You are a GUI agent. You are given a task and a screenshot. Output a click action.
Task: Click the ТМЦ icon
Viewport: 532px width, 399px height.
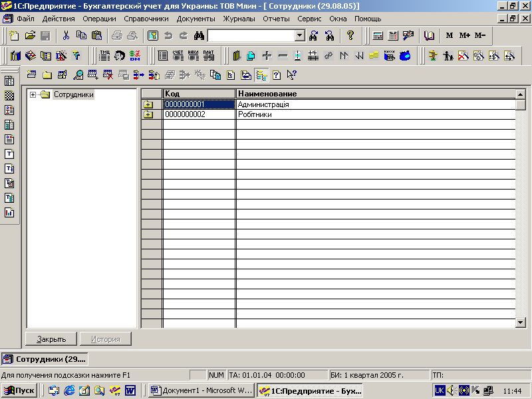(x=104, y=55)
